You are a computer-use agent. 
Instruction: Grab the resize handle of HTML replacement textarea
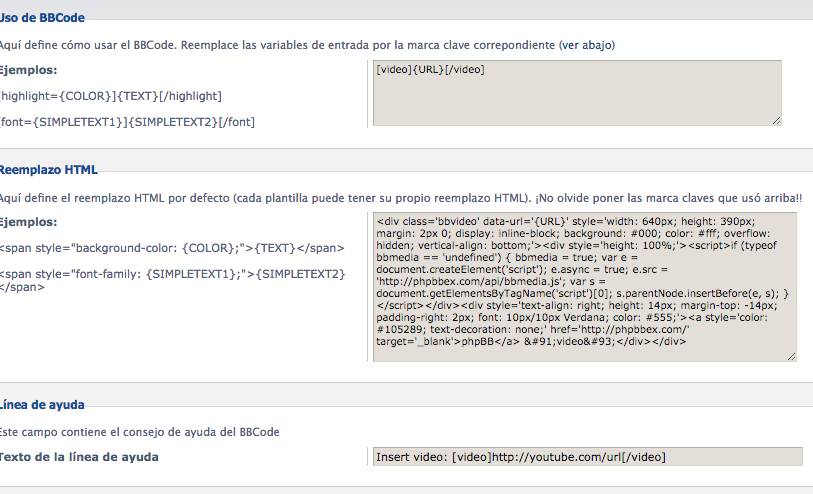pos(791,357)
